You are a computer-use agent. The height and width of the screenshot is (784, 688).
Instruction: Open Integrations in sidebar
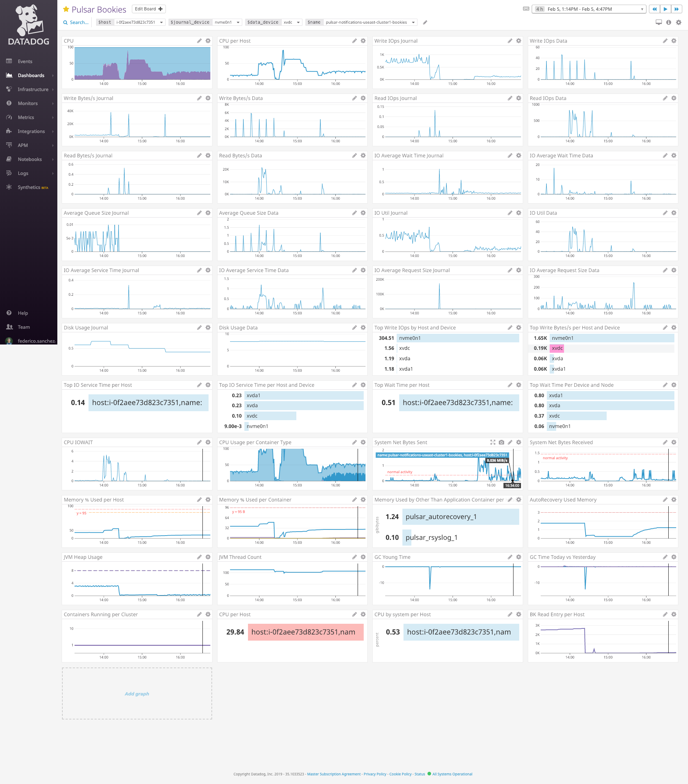[x=31, y=131]
